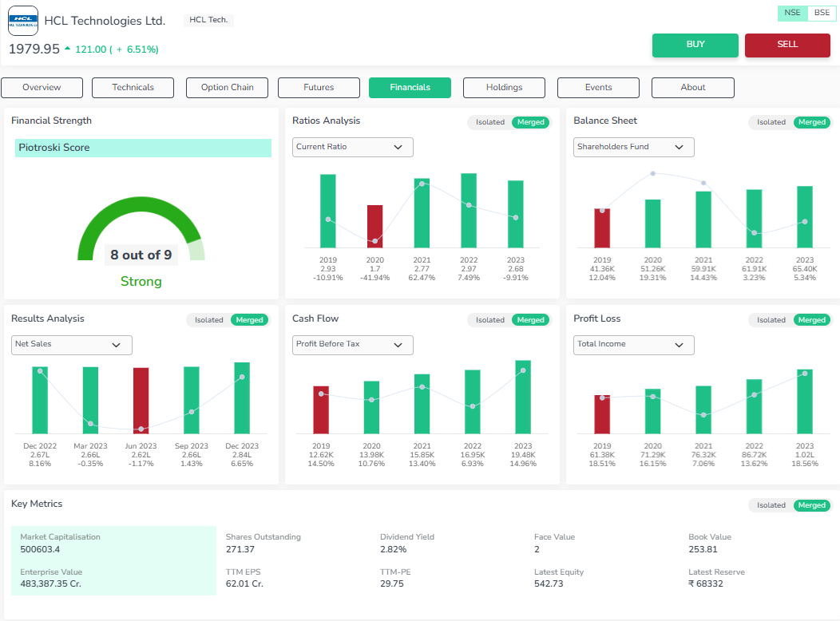Select Merged view in Balance Sheet
Screen dimensions: 840x621
coord(812,122)
